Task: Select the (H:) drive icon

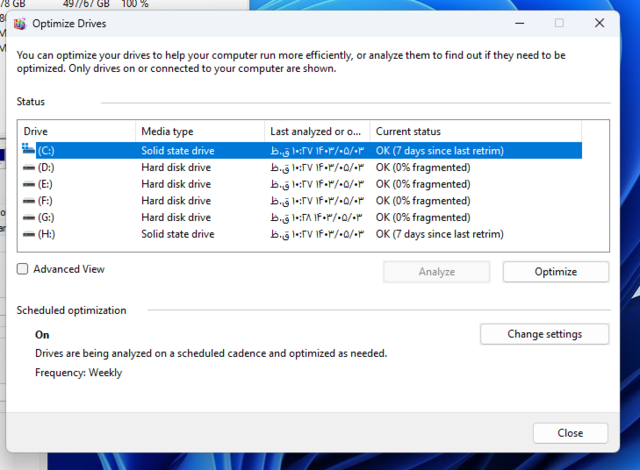Action: tap(28, 234)
